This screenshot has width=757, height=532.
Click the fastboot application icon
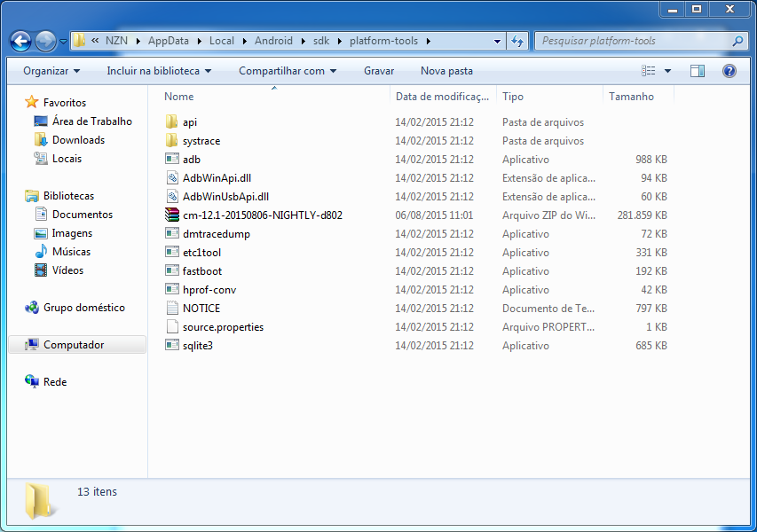click(x=173, y=271)
